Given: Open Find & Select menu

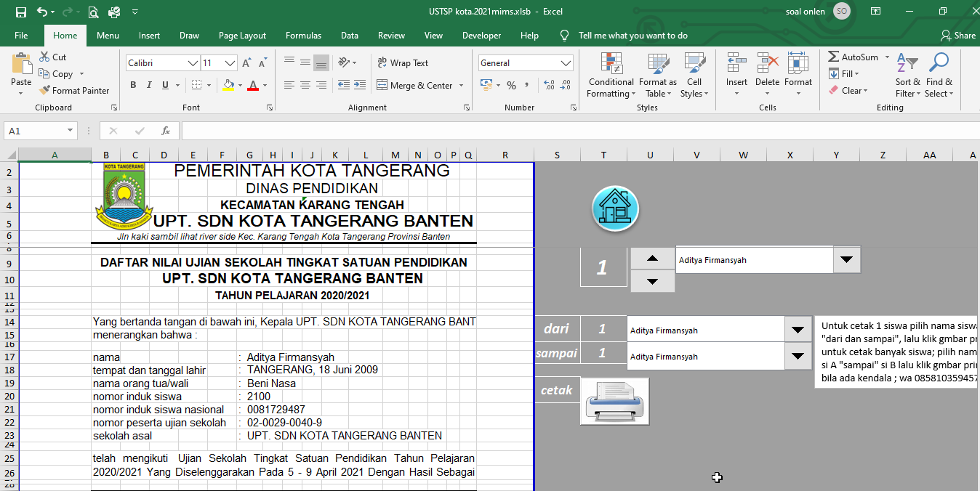Looking at the screenshot, I should [x=939, y=75].
